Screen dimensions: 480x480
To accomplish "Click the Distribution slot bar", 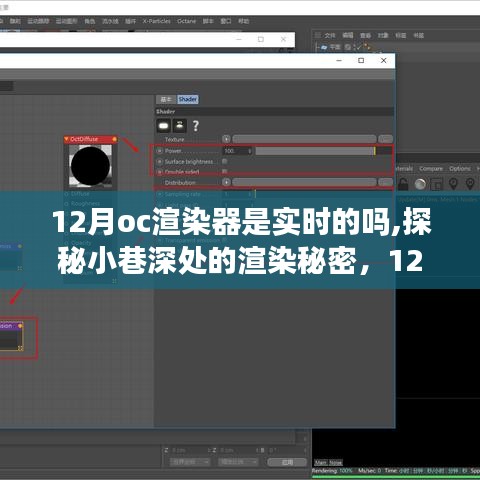I will point(304,182).
